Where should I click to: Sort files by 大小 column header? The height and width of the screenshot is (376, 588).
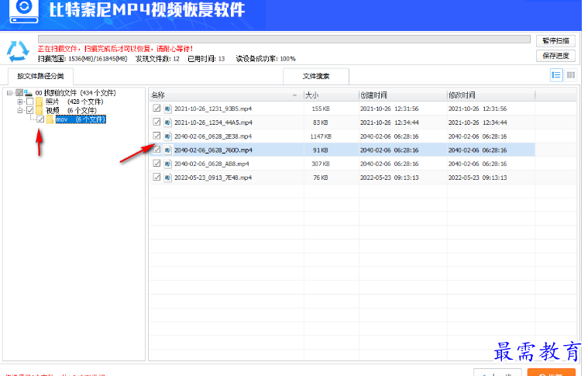[x=329, y=94]
